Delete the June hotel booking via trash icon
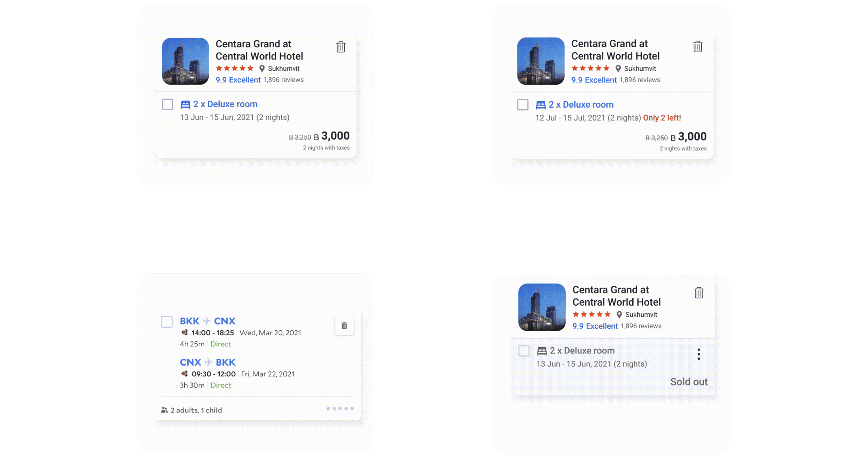868x456 pixels. tap(340, 47)
